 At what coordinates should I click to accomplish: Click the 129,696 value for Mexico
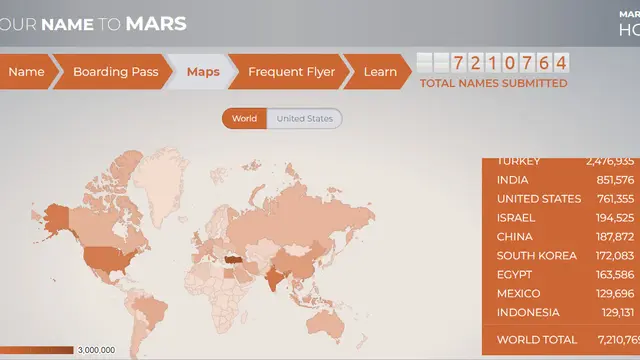click(x=615, y=293)
